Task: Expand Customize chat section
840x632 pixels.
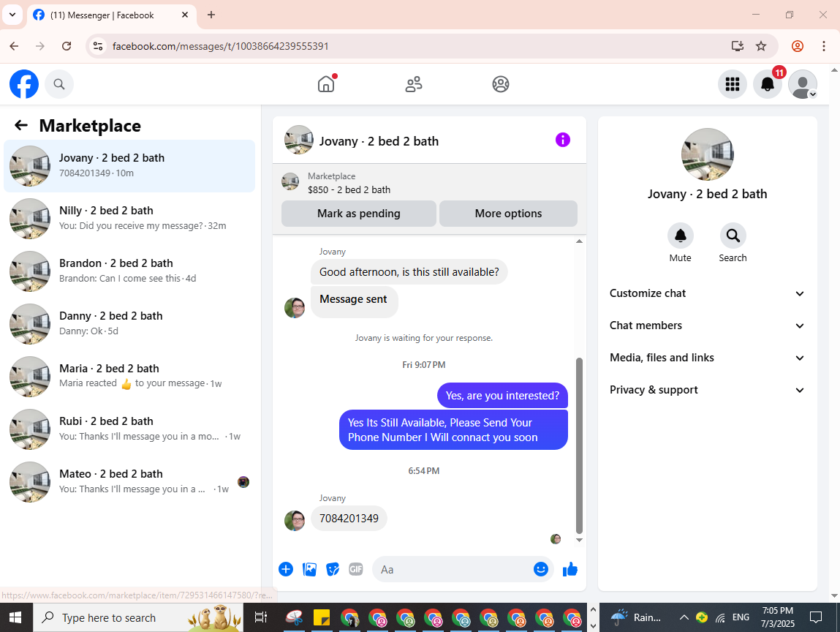Action: (x=707, y=293)
